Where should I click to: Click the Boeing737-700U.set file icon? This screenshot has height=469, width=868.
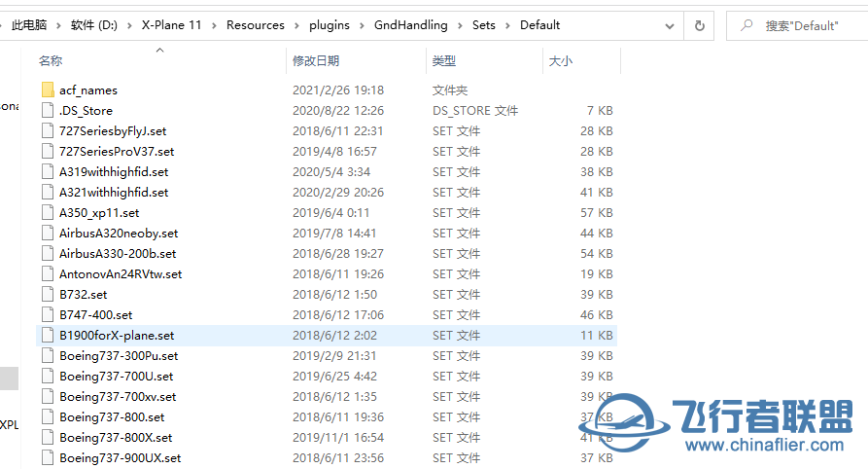49,377
